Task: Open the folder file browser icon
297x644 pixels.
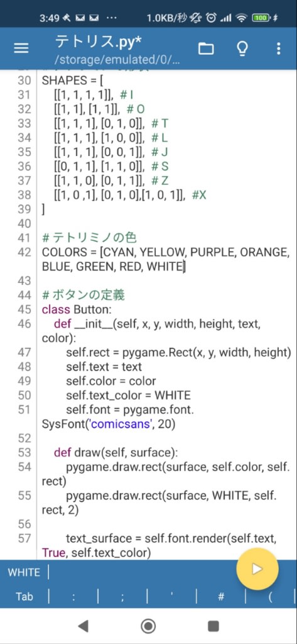Action: click(206, 48)
